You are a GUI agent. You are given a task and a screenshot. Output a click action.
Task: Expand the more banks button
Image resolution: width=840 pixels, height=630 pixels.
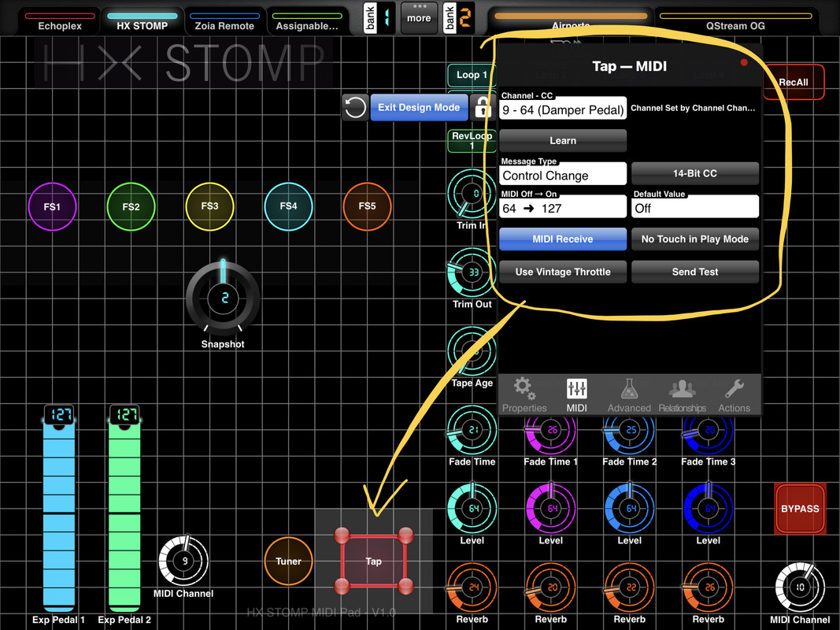[x=419, y=17]
